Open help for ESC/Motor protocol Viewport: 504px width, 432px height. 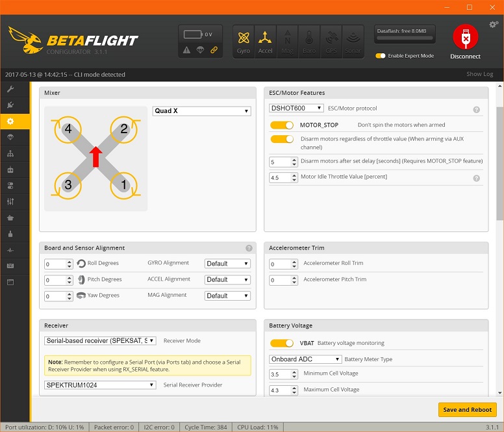476,110
